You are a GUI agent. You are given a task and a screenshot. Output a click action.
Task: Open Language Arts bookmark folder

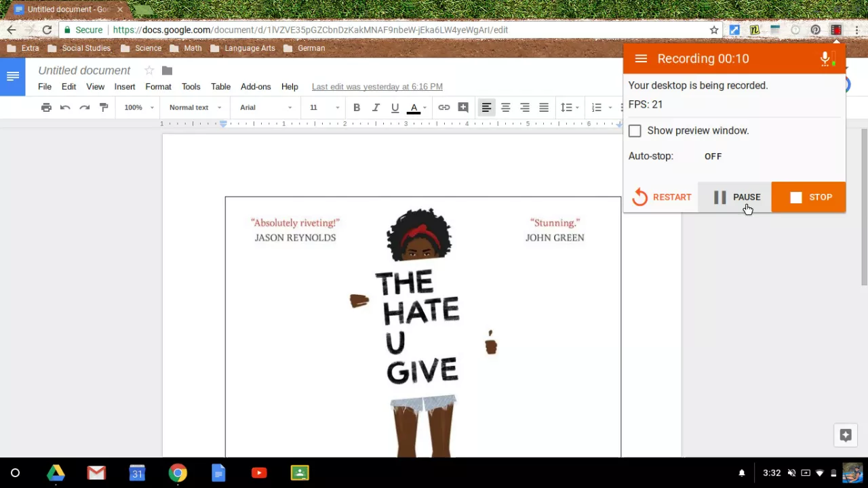pos(242,48)
